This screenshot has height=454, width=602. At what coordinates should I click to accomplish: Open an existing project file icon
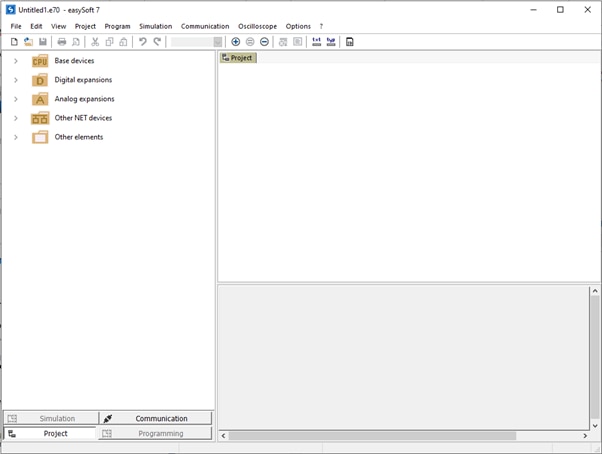click(28, 42)
